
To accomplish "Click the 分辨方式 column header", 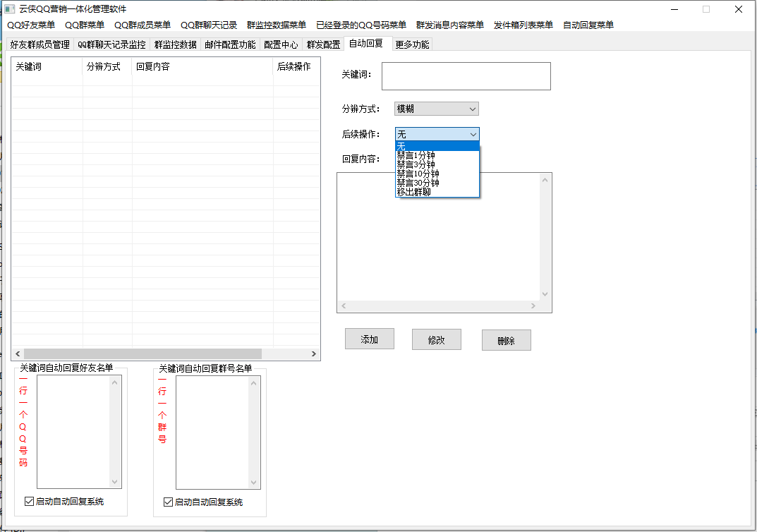I will click(107, 66).
